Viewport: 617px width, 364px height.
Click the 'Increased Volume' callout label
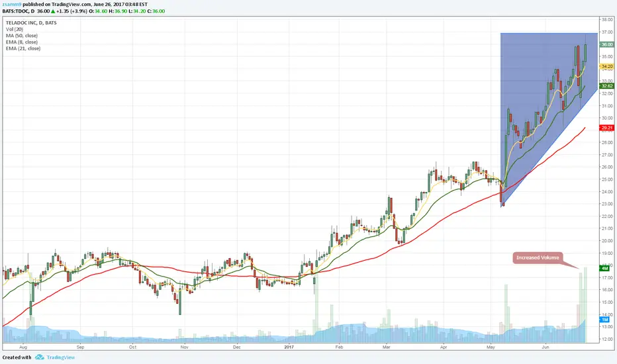click(538, 257)
